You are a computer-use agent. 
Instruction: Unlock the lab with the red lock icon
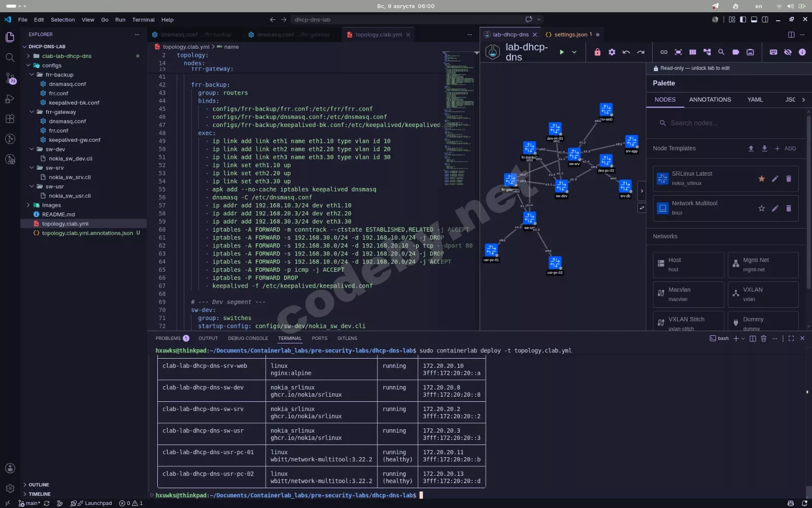pos(597,52)
